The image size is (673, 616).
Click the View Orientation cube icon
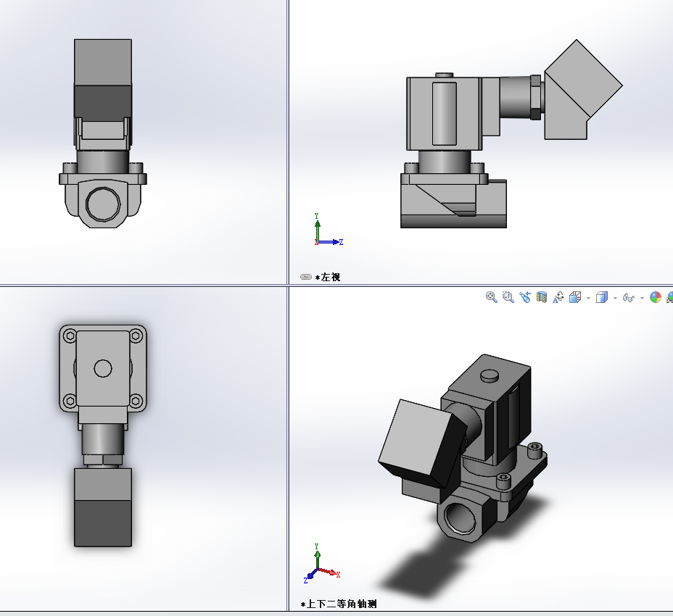pos(575,297)
